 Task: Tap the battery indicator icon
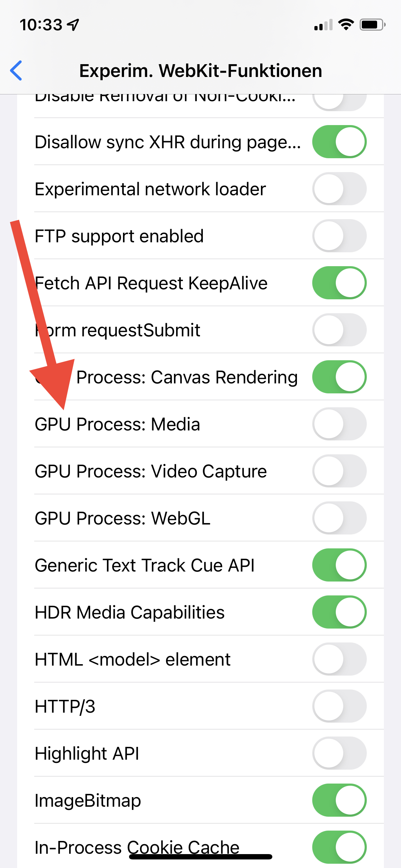372,25
